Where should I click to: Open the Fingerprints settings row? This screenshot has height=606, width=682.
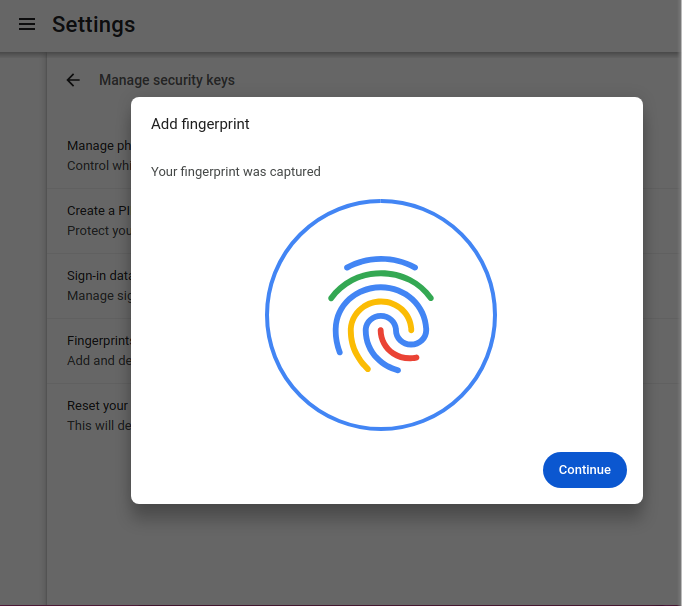89,351
